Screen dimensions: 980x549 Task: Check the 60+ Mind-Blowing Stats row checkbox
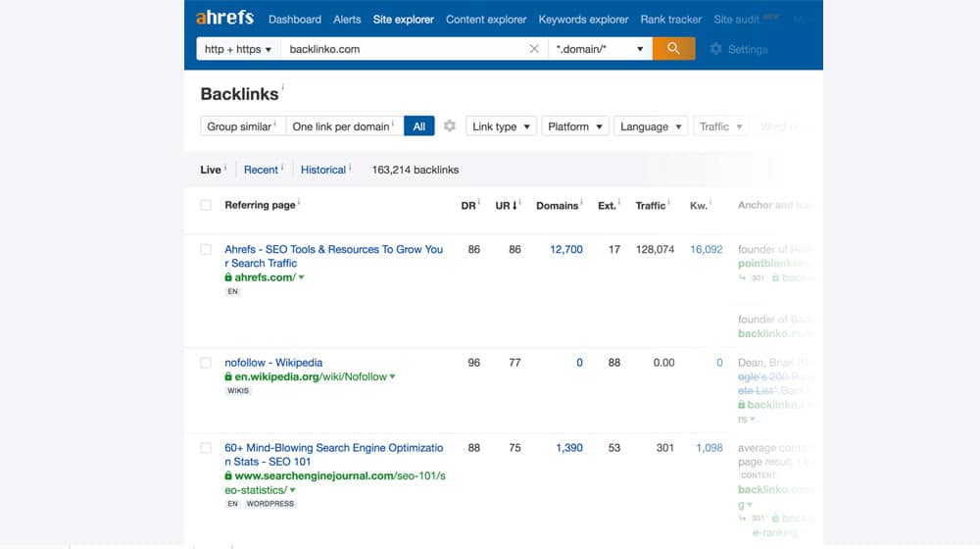pyautogui.click(x=206, y=448)
